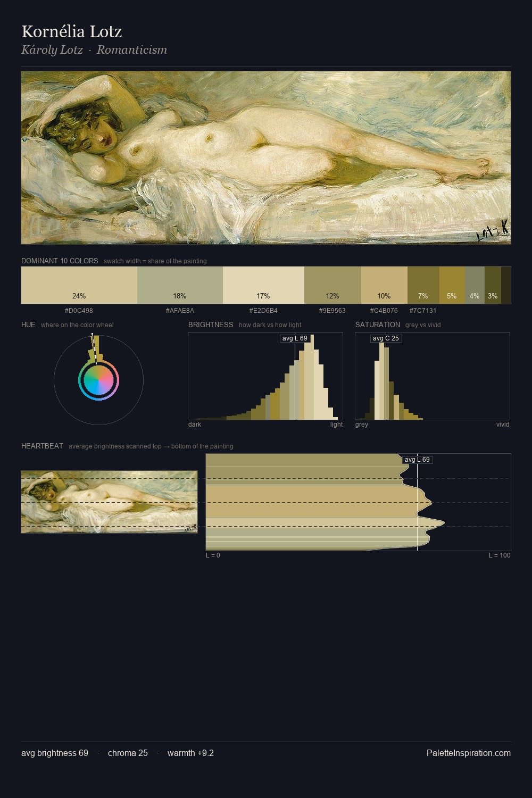Click the saturation histogram chart
Screen dimensions: 532x798
[x=433, y=376]
